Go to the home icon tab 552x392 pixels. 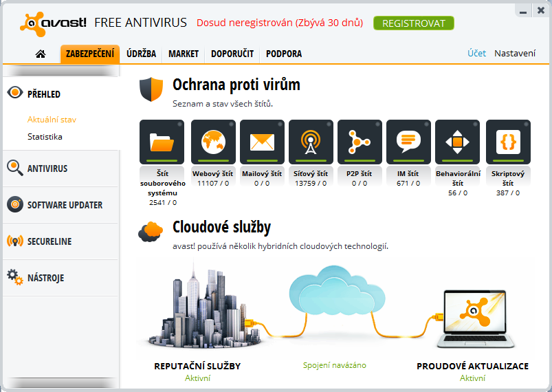click(41, 54)
